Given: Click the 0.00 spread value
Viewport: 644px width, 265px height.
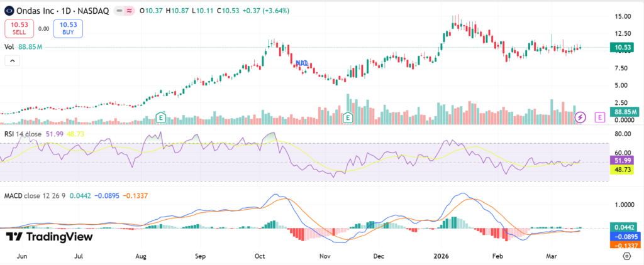Looking at the screenshot, I should click(43, 29).
